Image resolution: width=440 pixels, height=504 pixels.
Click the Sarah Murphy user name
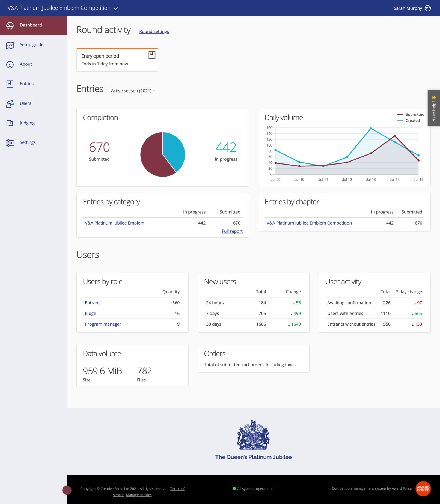click(408, 8)
